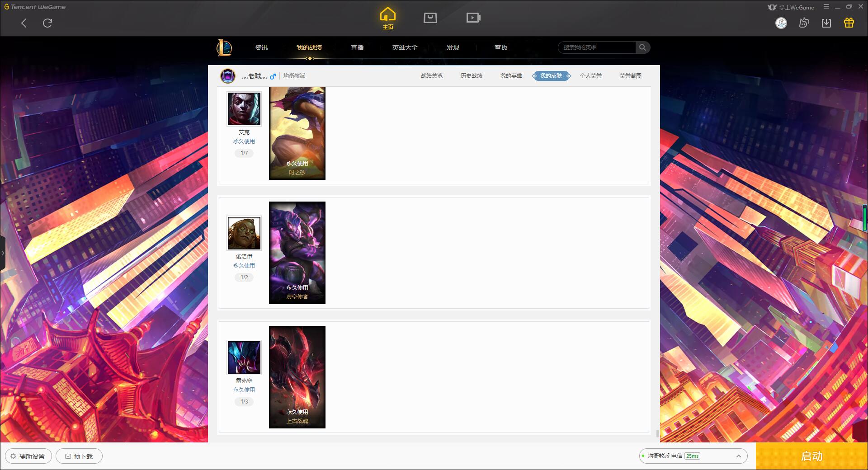This screenshot has height=470, width=868.
Task: Open the 时之砂 skin card
Action: pos(297,133)
